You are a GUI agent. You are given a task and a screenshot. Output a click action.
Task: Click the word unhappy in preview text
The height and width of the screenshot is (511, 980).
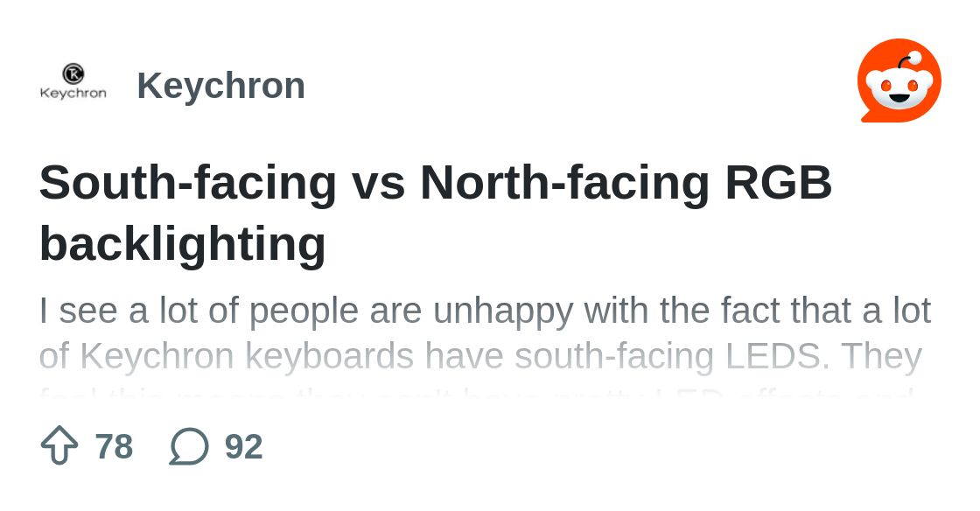click(x=502, y=311)
